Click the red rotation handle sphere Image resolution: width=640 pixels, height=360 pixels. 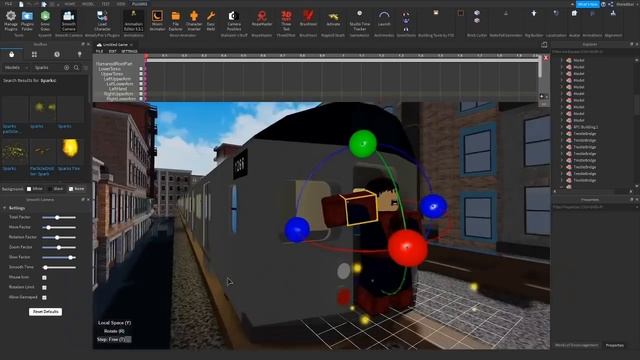[x=407, y=247]
